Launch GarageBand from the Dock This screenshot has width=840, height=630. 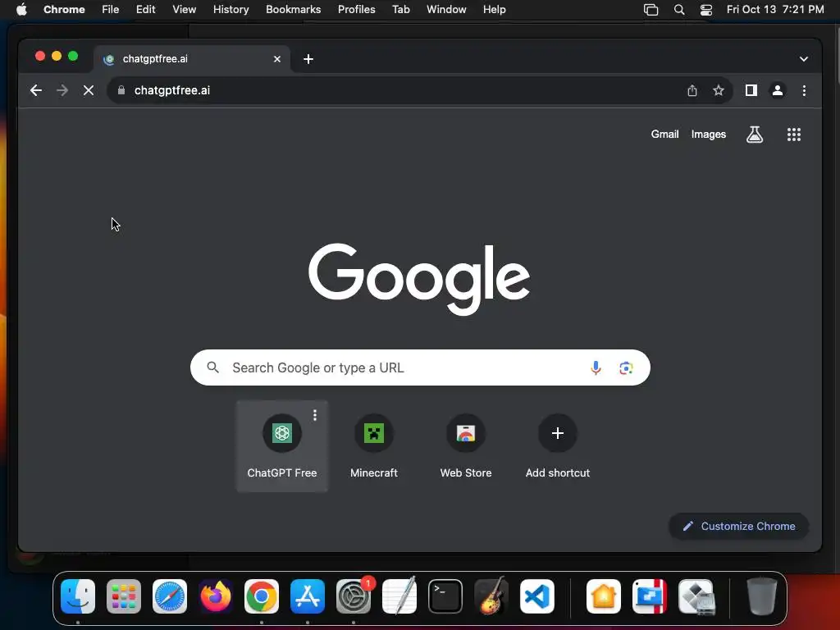pos(491,596)
